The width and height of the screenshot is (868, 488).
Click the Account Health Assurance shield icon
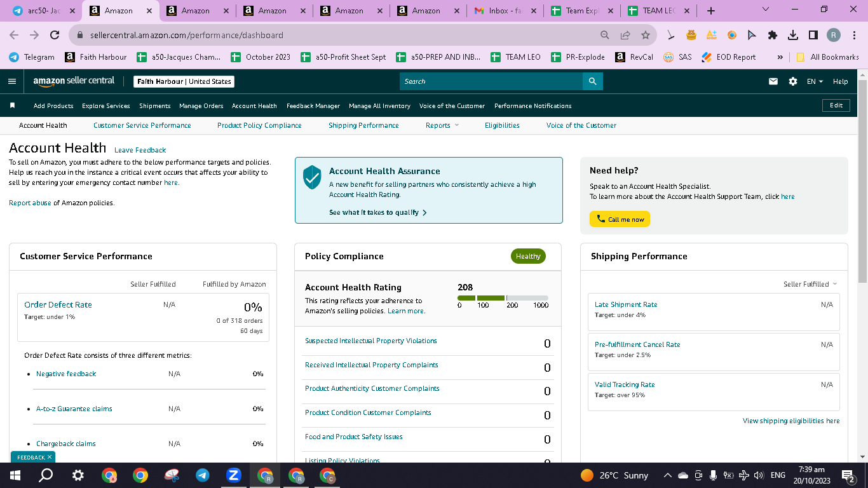pos(312,177)
